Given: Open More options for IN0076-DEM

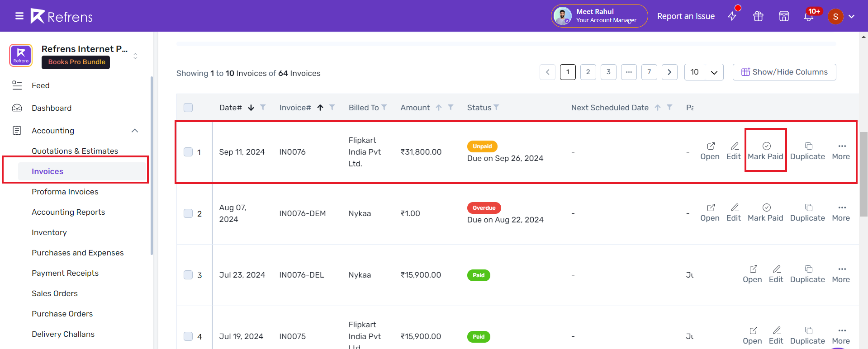Looking at the screenshot, I should click(x=841, y=212).
